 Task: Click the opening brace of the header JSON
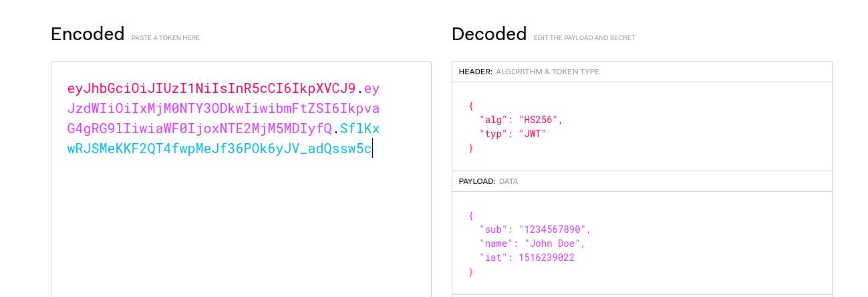coord(471,106)
